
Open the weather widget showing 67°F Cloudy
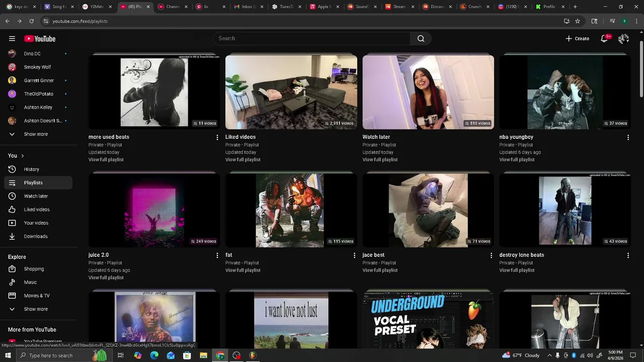521,355
